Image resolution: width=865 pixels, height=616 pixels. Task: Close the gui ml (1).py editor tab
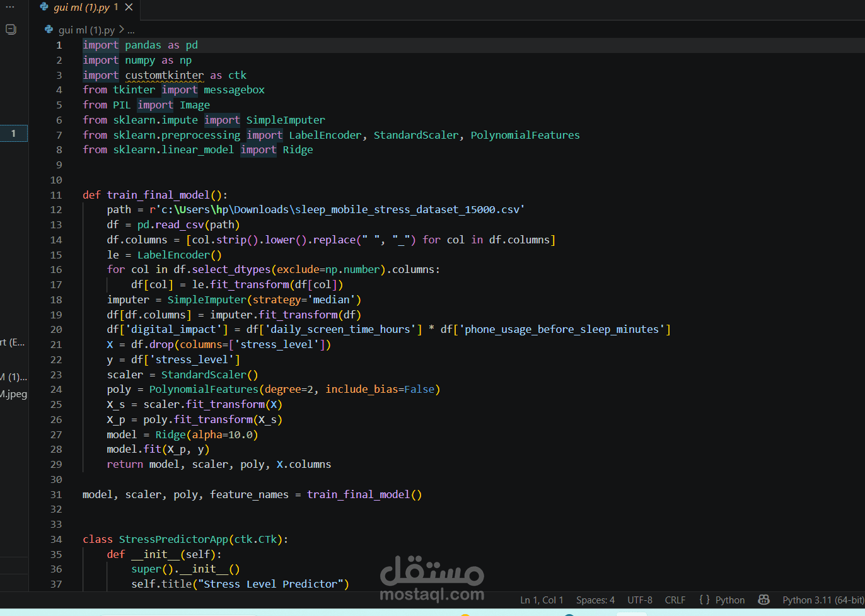point(129,7)
